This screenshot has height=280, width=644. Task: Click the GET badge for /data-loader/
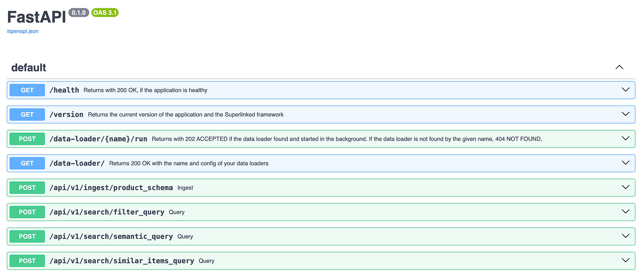click(27, 163)
